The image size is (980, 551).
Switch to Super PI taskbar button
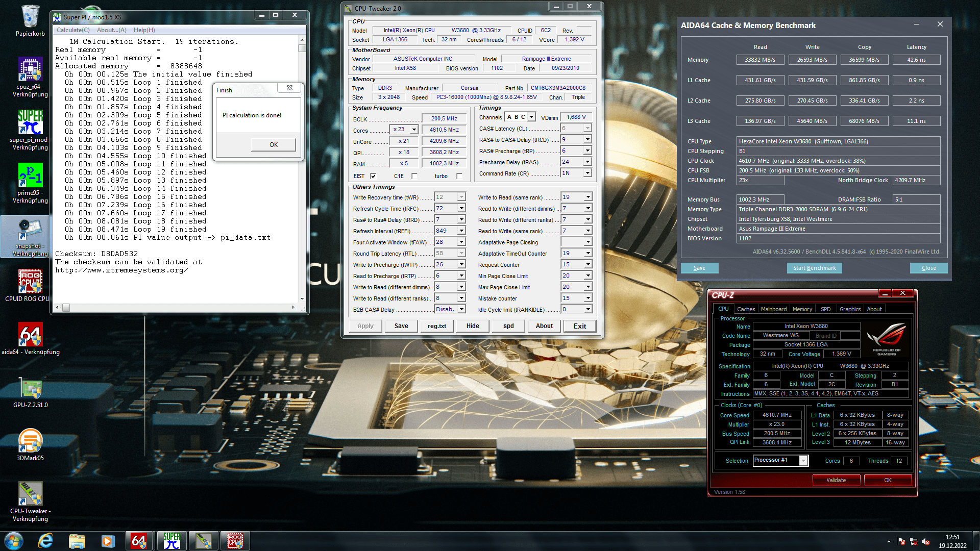click(x=171, y=541)
